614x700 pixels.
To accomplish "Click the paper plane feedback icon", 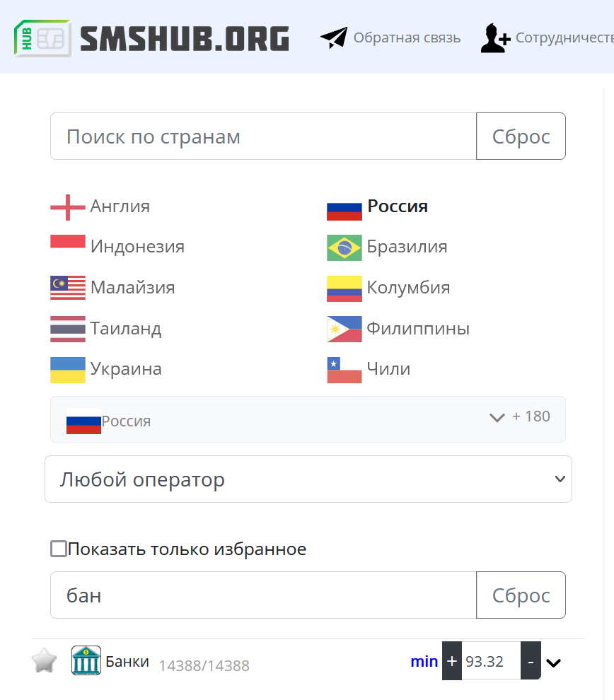I will tap(334, 37).
